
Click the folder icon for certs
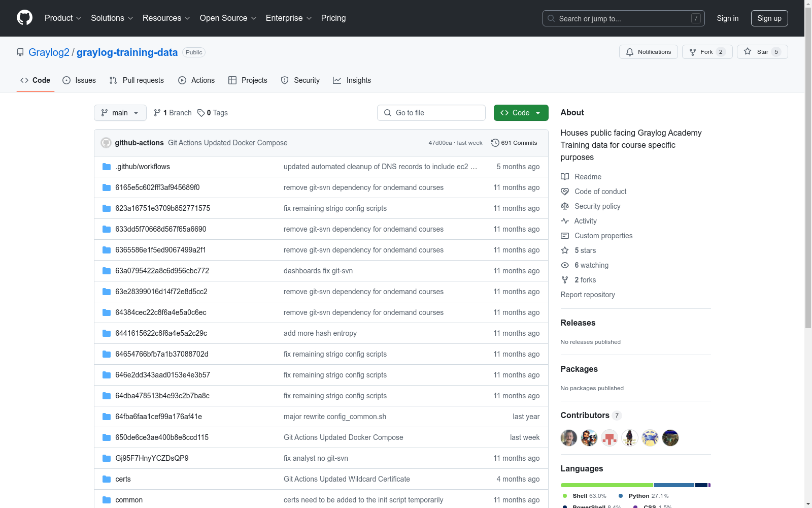point(107,479)
